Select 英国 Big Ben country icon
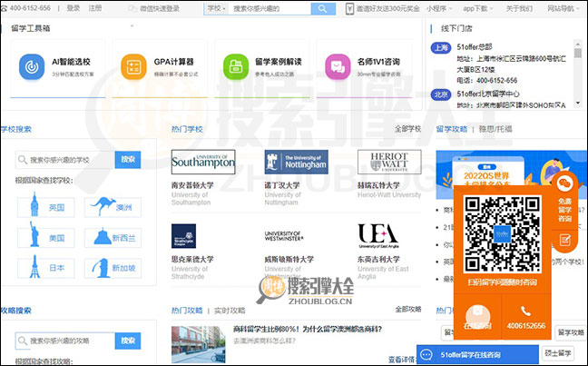 pyautogui.click(x=34, y=204)
